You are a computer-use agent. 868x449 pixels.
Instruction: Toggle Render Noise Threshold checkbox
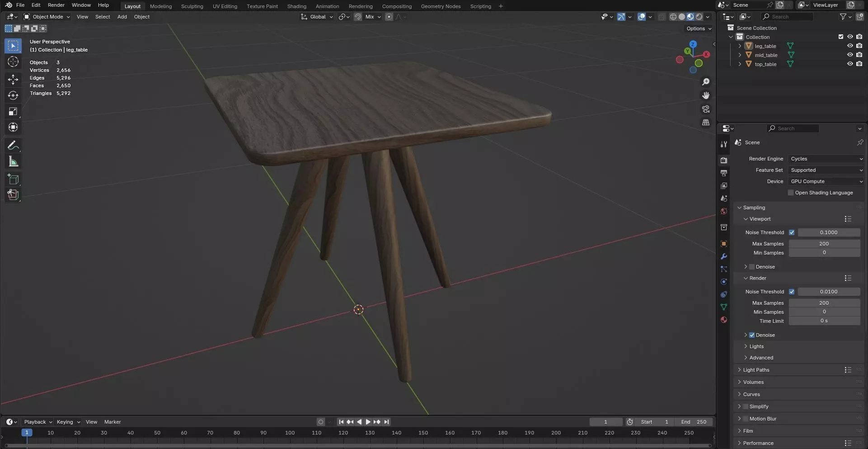tap(792, 292)
